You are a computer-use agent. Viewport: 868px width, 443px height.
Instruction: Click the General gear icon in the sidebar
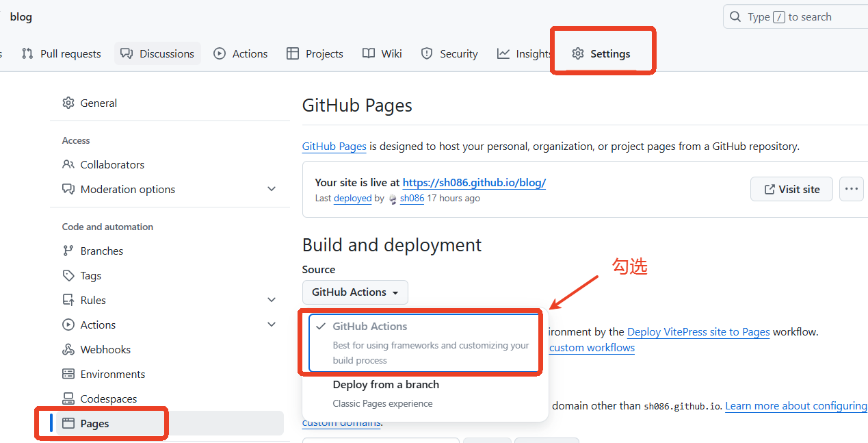[x=68, y=103]
